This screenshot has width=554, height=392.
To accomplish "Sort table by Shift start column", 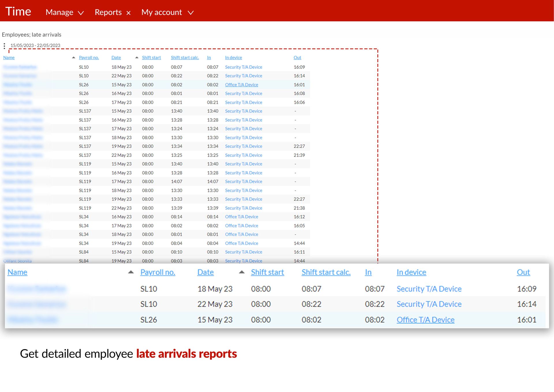I will [151, 57].
